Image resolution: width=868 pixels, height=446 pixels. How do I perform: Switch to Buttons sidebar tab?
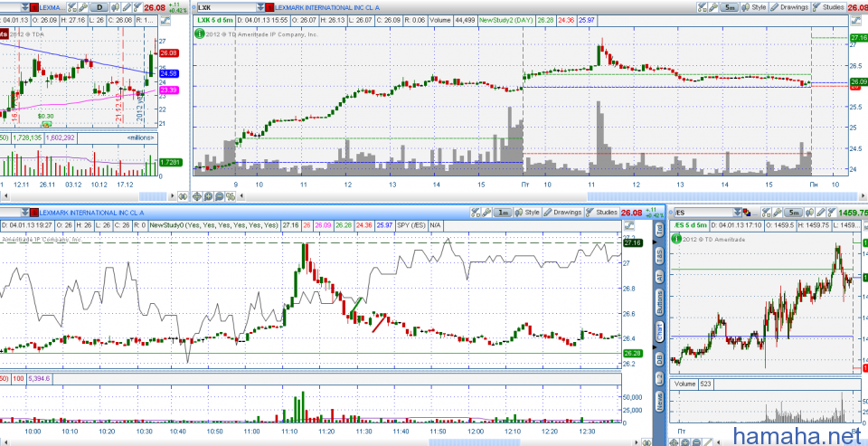(659, 304)
